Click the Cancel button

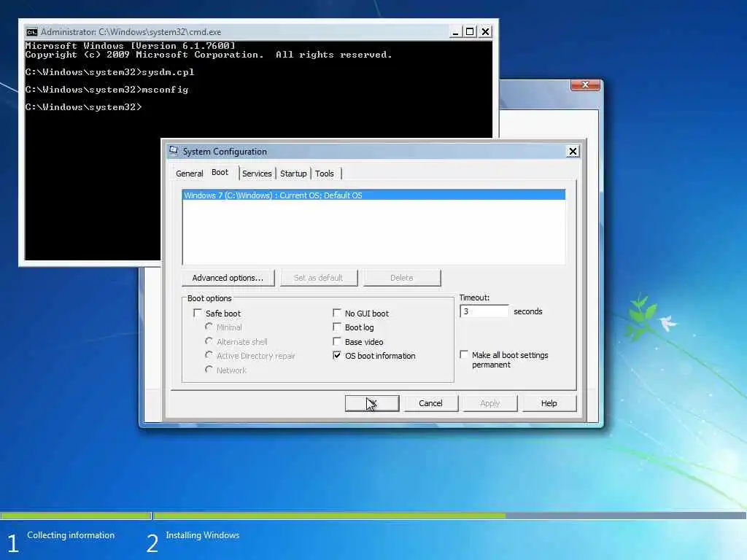(x=430, y=403)
